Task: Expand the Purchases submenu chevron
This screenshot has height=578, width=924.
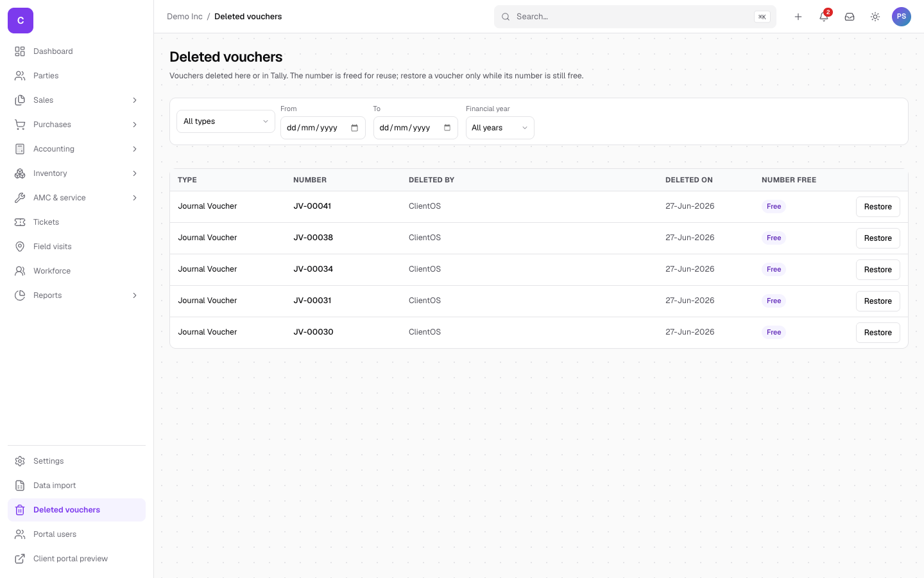Action: tap(135, 125)
